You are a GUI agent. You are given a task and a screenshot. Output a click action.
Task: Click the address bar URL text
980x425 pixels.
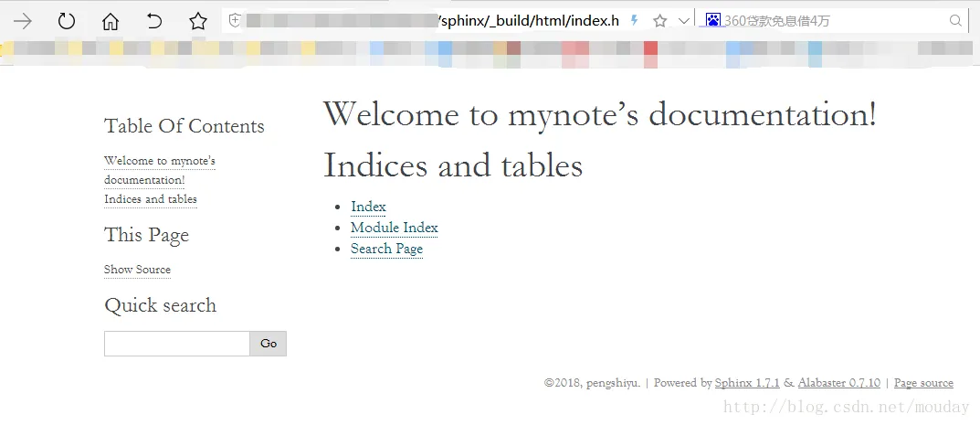[528, 21]
